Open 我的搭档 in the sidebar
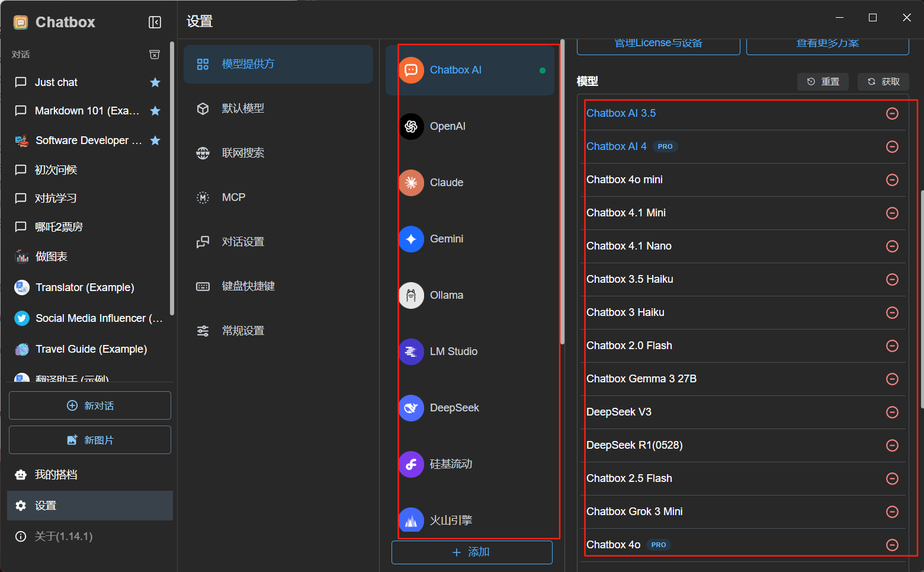 (90, 475)
